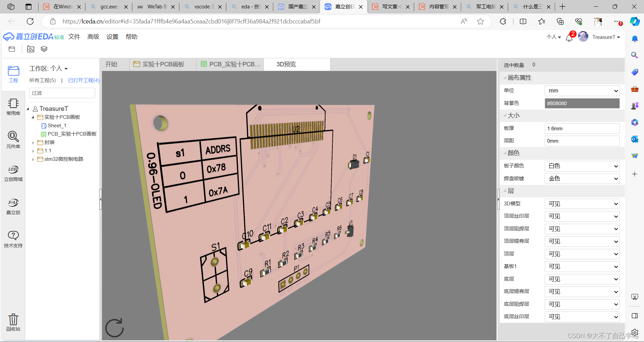Open Sheet_1 in project tree
The height and width of the screenshot is (342, 644).
(57, 126)
